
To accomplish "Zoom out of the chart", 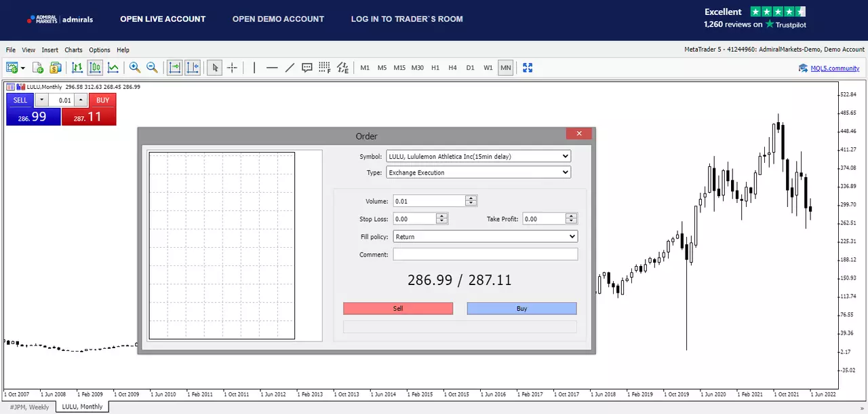I will pyautogui.click(x=152, y=67).
